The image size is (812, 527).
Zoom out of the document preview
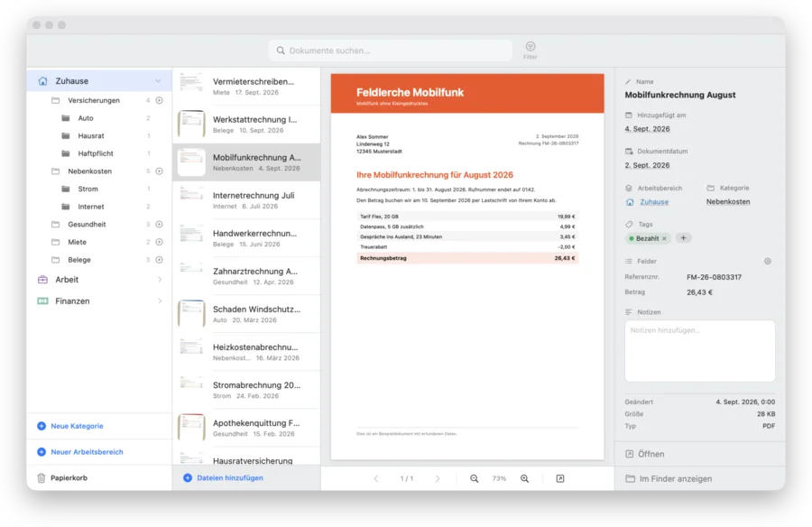(474, 478)
